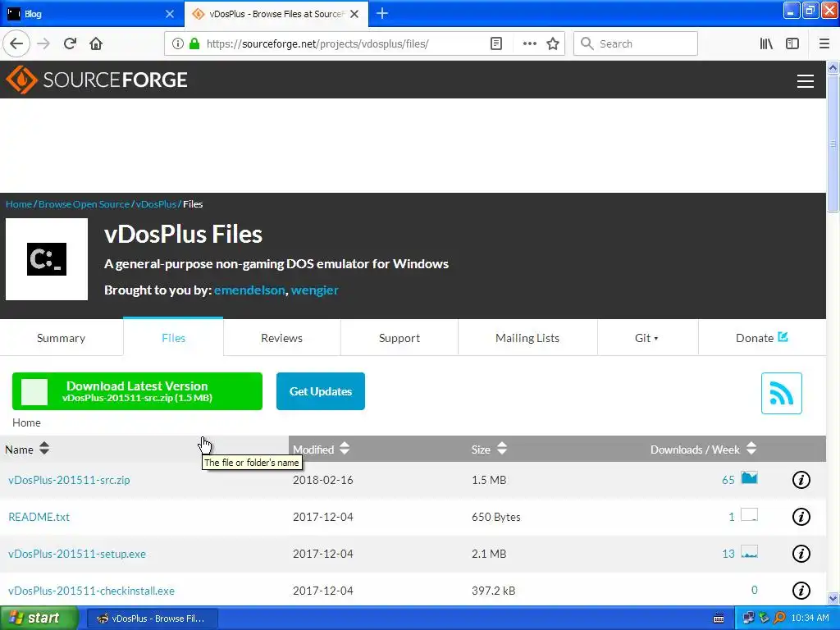
Task: Open site information icon in address bar
Action: [178, 44]
